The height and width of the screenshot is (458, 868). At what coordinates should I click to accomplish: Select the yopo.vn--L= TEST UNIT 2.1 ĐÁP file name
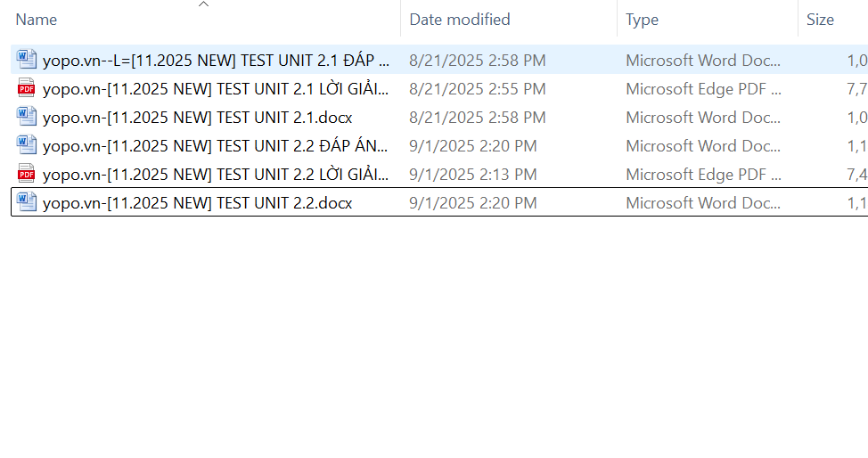click(x=216, y=61)
